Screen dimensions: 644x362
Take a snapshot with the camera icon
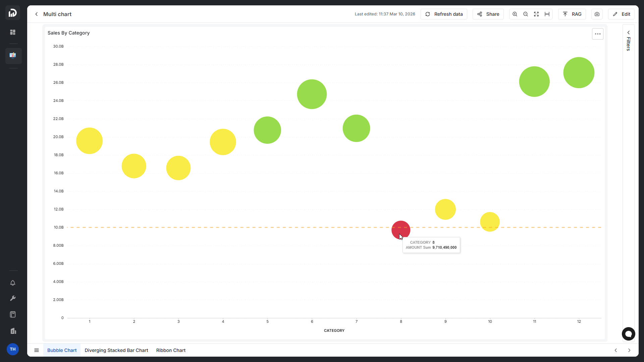[x=597, y=14]
